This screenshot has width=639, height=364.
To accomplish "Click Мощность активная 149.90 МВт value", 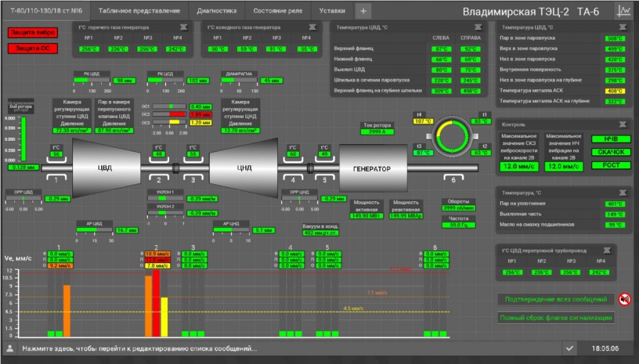I will point(366,216).
